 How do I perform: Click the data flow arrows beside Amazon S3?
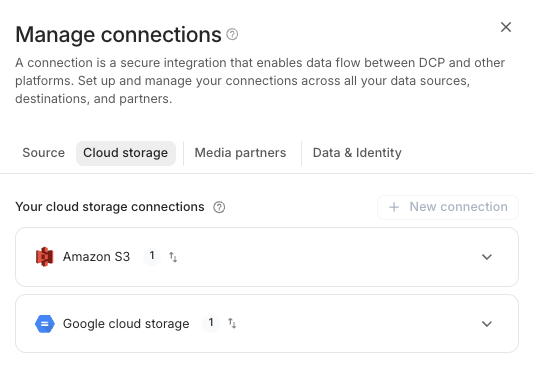tap(173, 257)
